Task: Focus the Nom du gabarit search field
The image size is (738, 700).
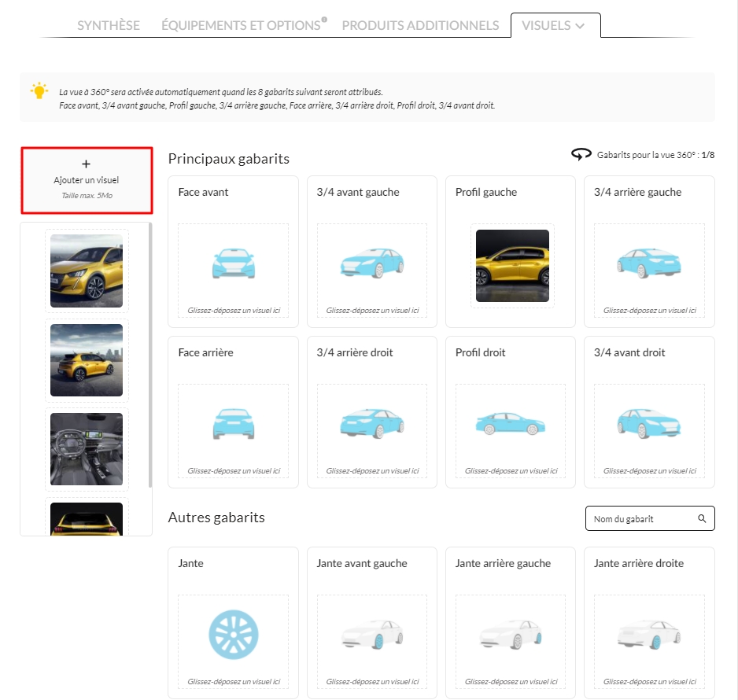Action: (650, 518)
